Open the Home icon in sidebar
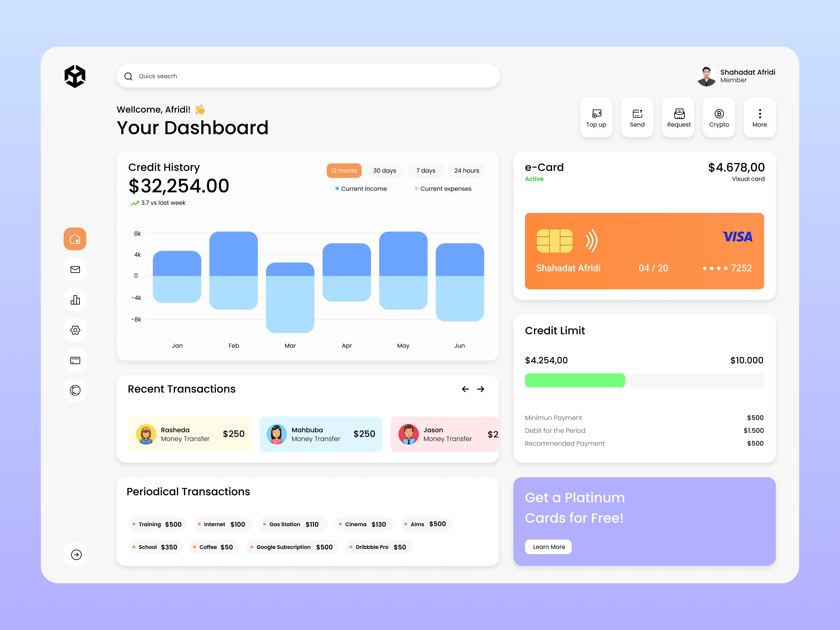 (75, 239)
